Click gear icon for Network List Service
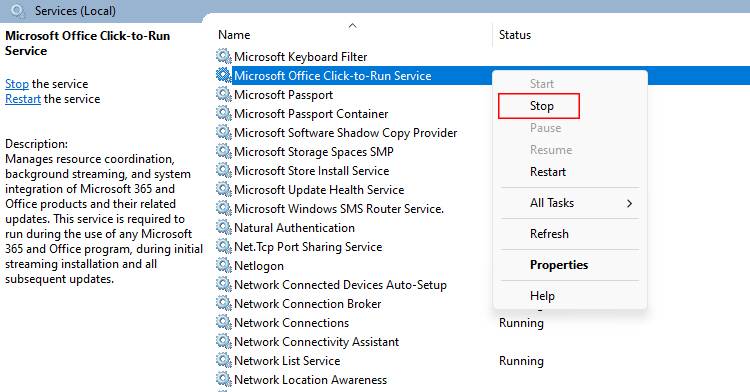The height and width of the screenshot is (392, 750). pyautogui.click(x=223, y=360)
